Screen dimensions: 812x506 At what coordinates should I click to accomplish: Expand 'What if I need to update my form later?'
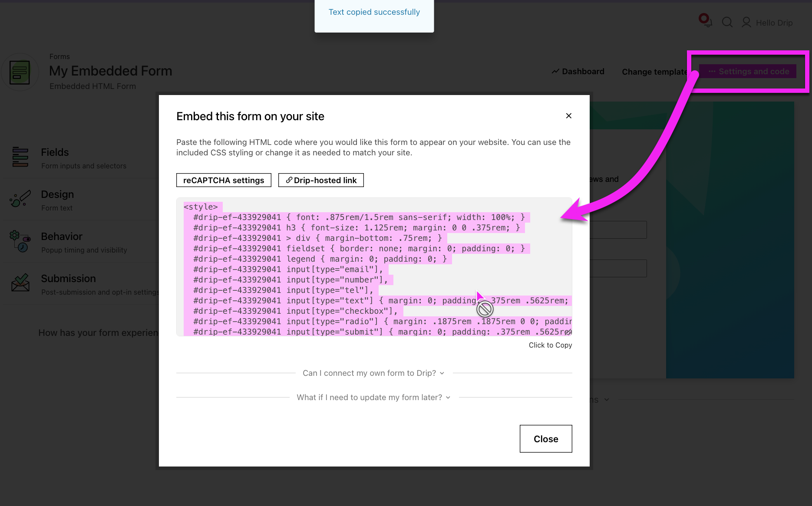pos(373,398)
